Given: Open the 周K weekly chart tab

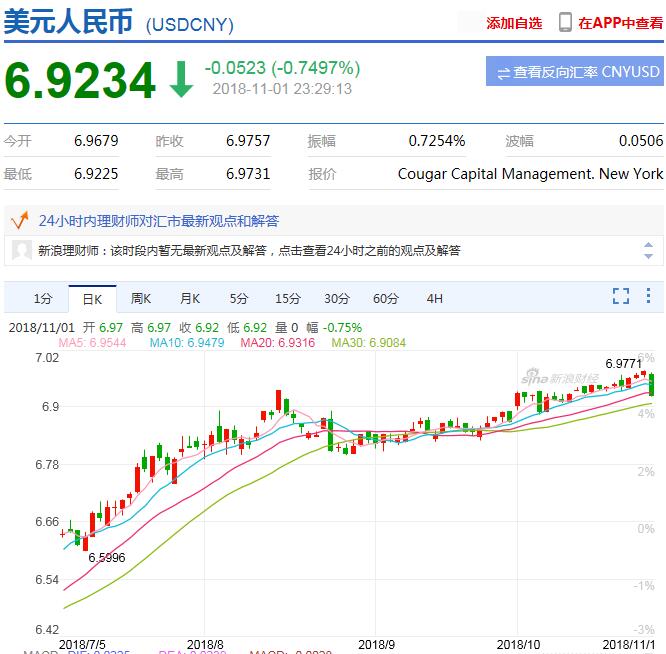Looking at the screenshot, I should [x=141, y=298].
